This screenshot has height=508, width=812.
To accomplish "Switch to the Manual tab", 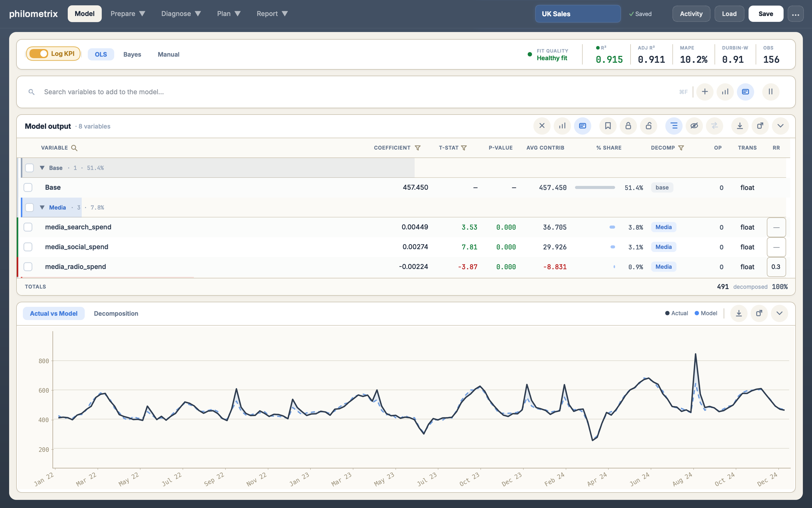I will pyautogui.click(x=168, y=54).
